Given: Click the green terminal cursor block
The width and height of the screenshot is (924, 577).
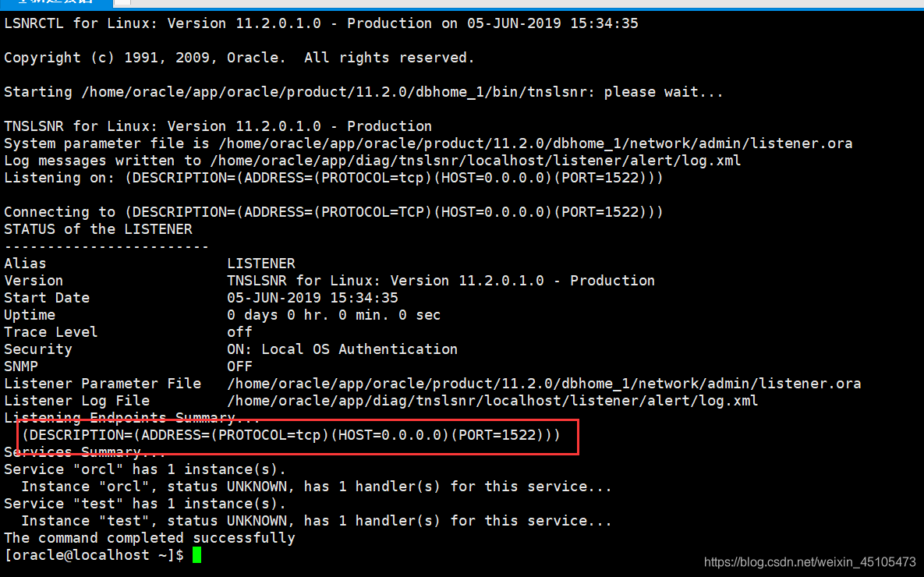Looking at the screenshot, I should point(196,554).
